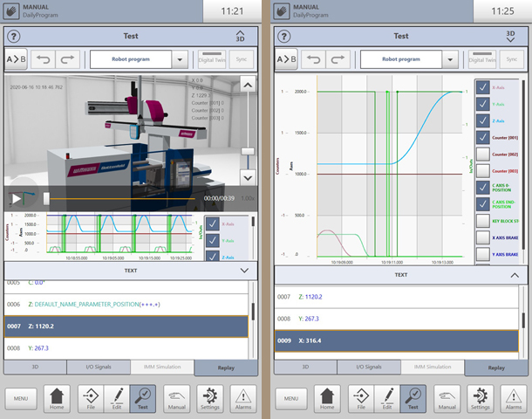Toggle Y-Axis checkbox in right chart legend
The image size is (532, 419).
click(x=483, y=104)
